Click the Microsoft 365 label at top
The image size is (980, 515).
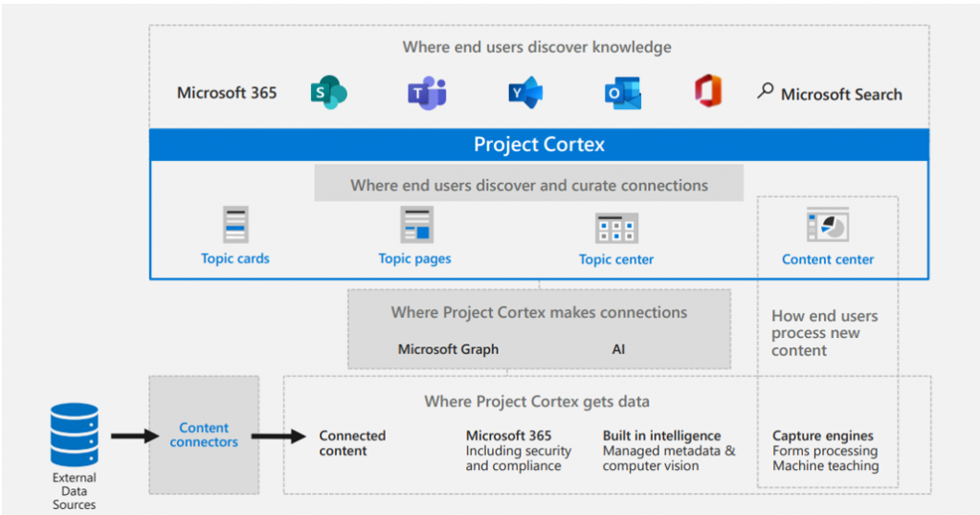[x=226, y=93]
